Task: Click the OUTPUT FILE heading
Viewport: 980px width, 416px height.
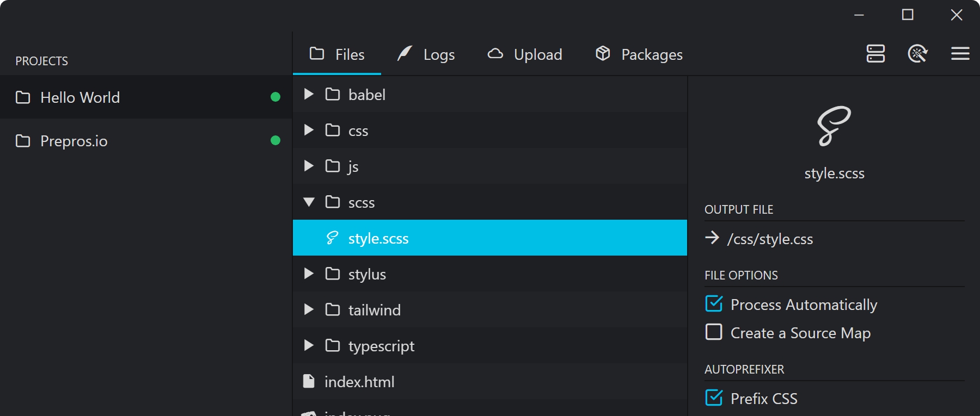Action: 739,209
